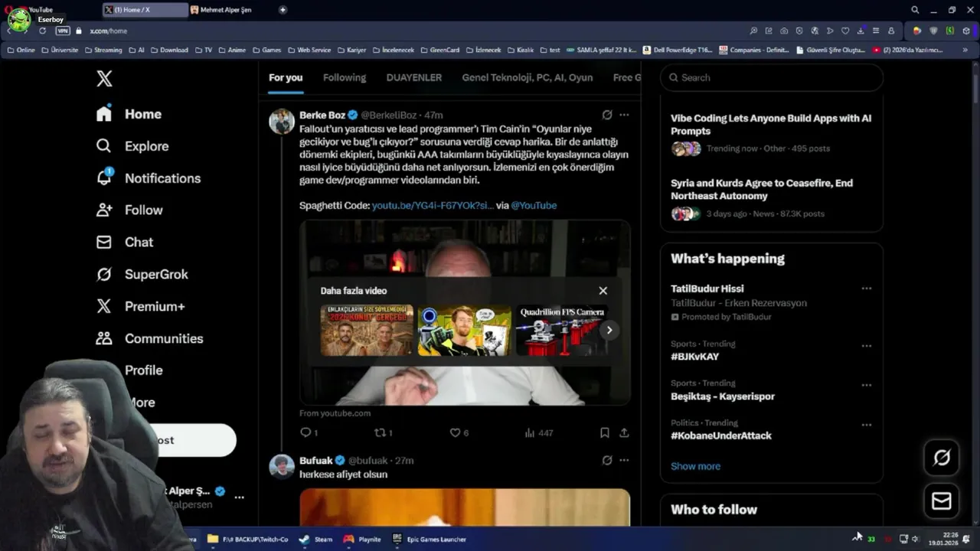
Task: Open the Download bookmarks folder
Action: pyautogui.click(x=169, y=50)
